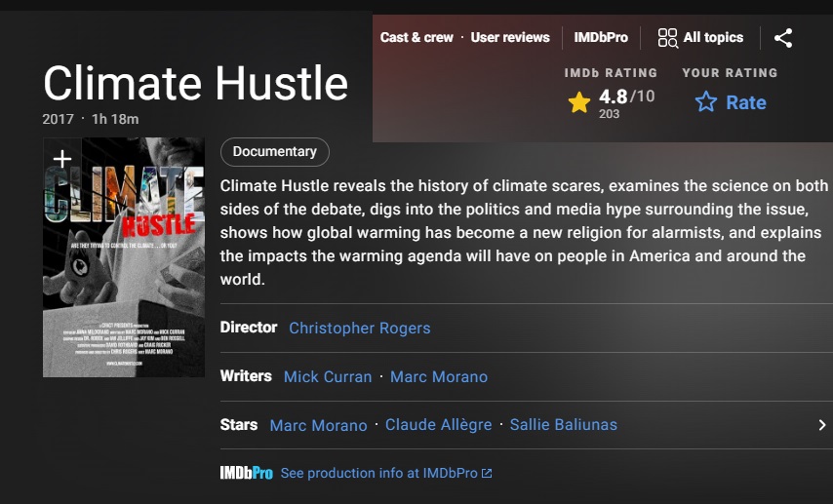Click See production info at IMDbPro

click(x=378, y=473)
